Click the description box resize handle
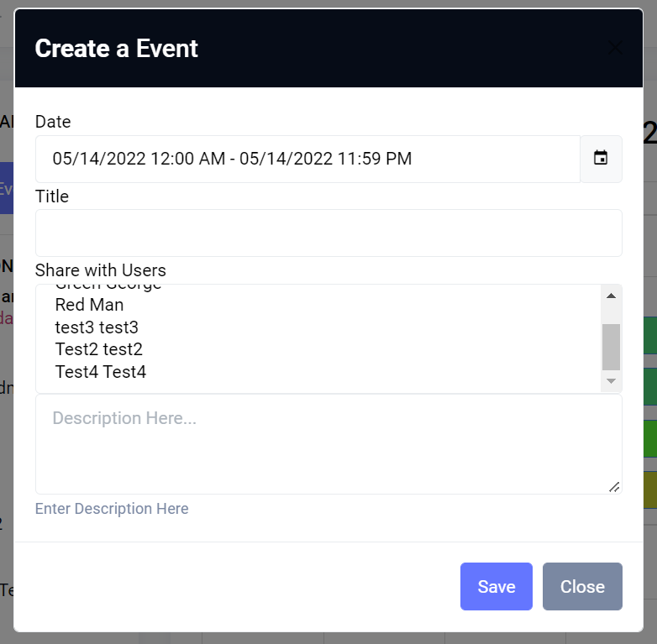The height and width of the screenshot is (644, 657). point(614,486)
